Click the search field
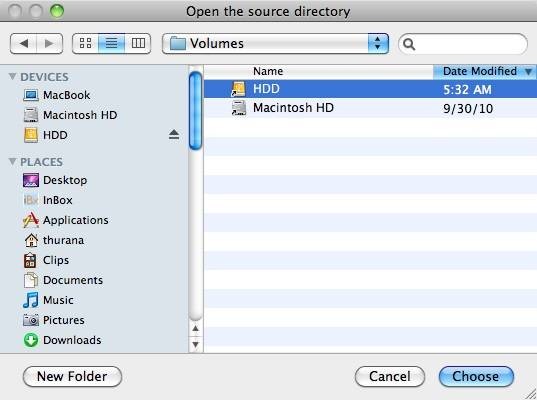 463,44
